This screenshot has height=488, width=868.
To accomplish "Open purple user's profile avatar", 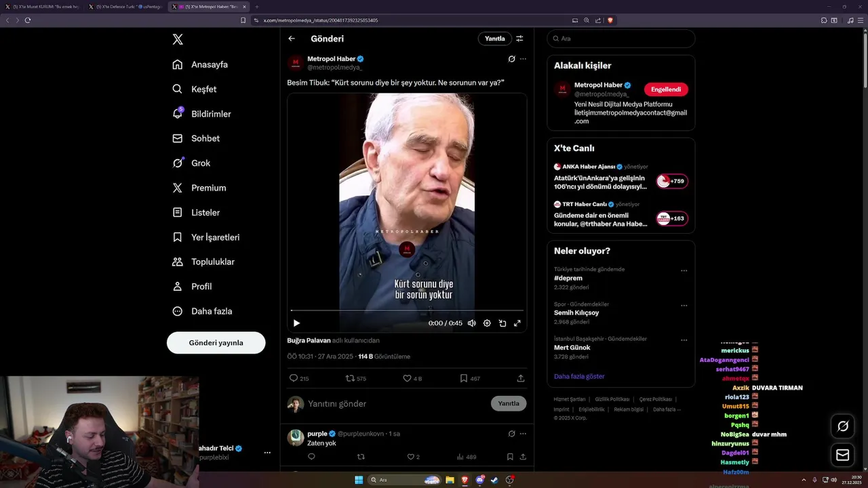I will click(296, 437).
